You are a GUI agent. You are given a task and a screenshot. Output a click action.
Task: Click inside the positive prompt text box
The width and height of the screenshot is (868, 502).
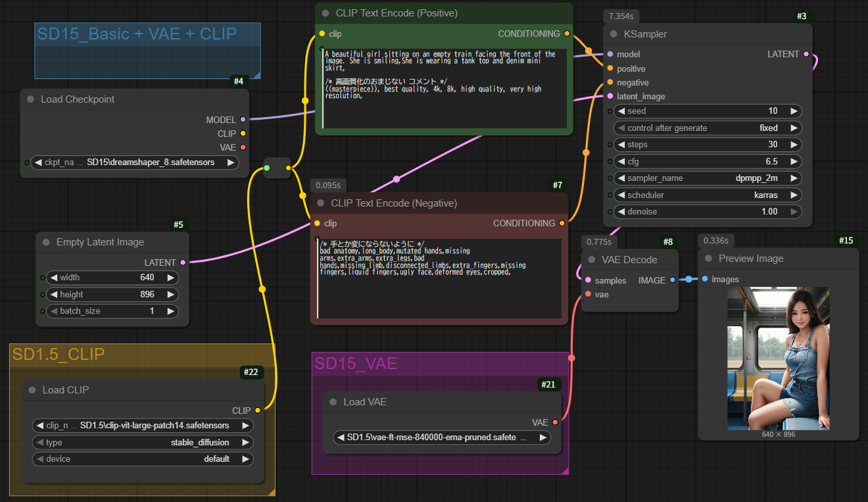click(445, 99)
